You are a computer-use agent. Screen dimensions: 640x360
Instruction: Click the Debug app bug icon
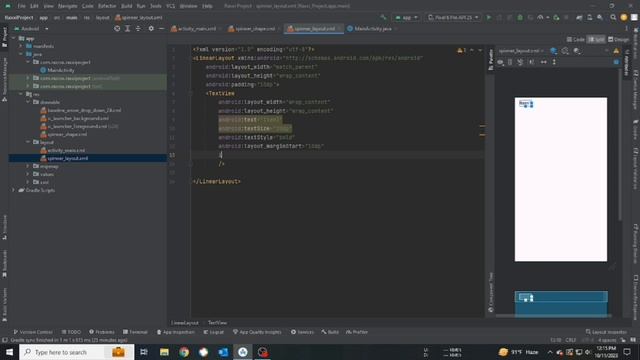[x=520, y=18]
